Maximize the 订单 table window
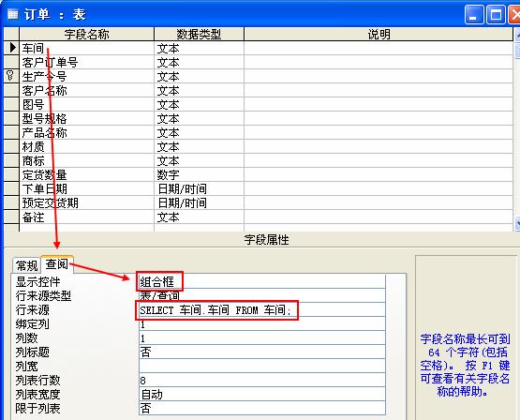The width and height of the screenshot is (520, 420). 496,15
